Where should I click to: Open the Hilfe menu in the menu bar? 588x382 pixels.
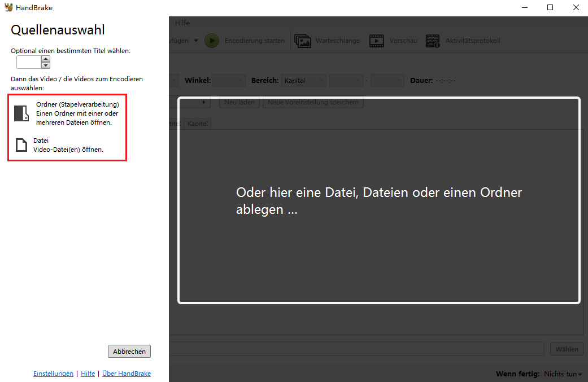[182, 23]
